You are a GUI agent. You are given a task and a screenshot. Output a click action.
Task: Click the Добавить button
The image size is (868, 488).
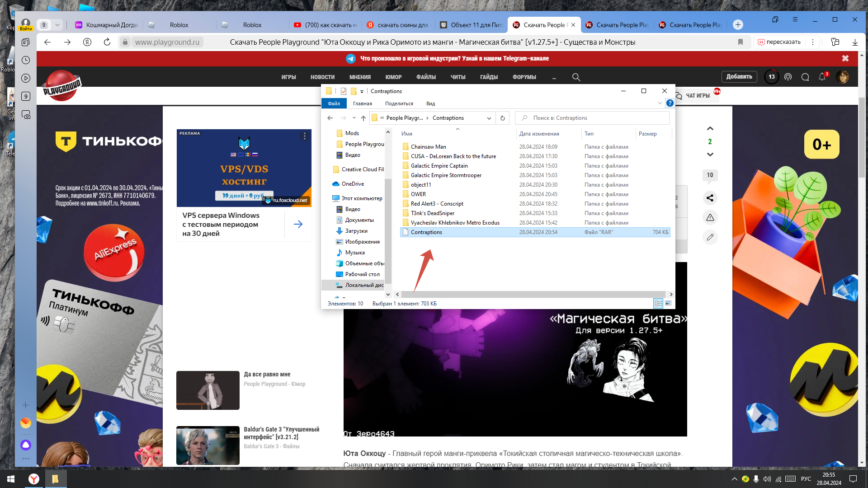(739, 77)
